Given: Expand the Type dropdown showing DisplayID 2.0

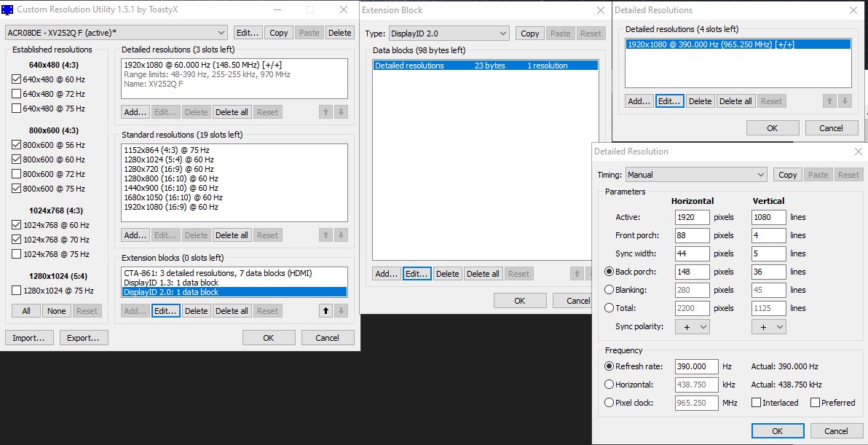Looking at the screenshot, I should [449, 34].
